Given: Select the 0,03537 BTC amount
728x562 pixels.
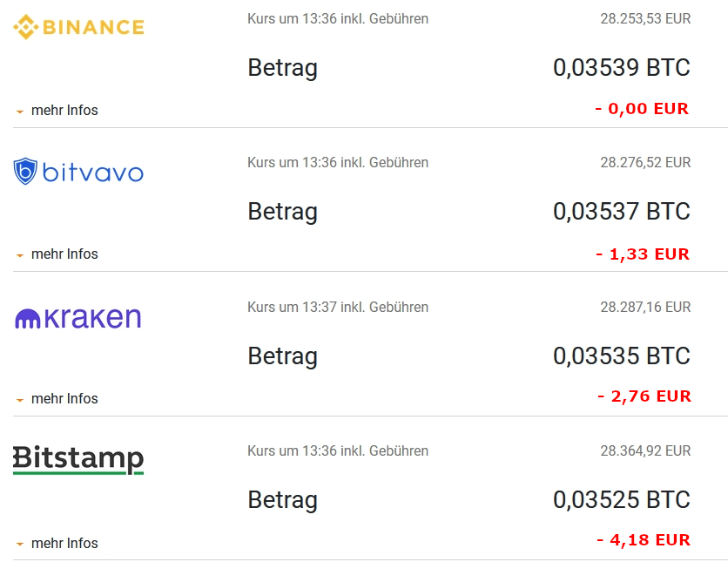Looking at the screenshot, I should tap(622, 212).
